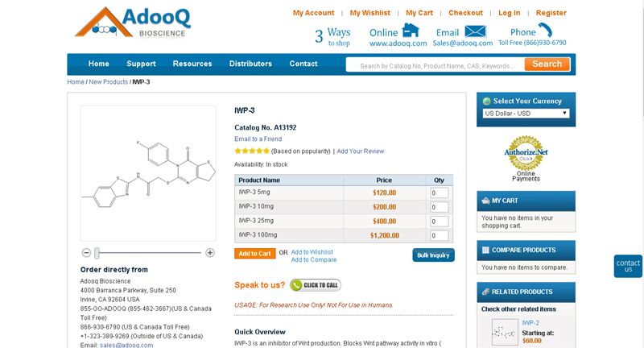Screen dimensions: 644x348
Task: Click the Sales@adooq.com text in header
Action: point(463,43)
